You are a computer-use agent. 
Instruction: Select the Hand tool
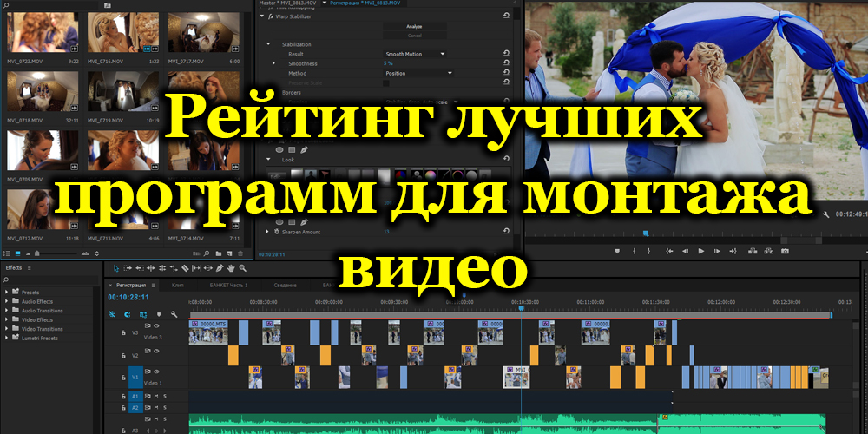(x=231, y=268)
